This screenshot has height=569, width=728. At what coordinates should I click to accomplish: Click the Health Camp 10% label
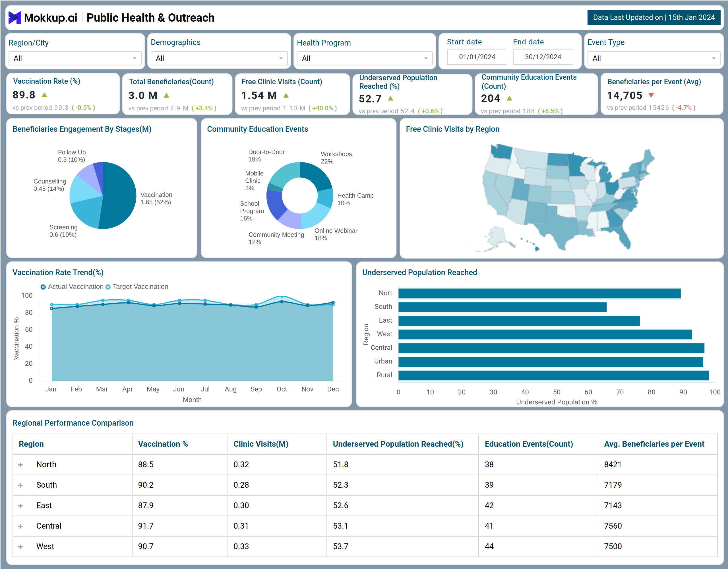tap(355, 199)
